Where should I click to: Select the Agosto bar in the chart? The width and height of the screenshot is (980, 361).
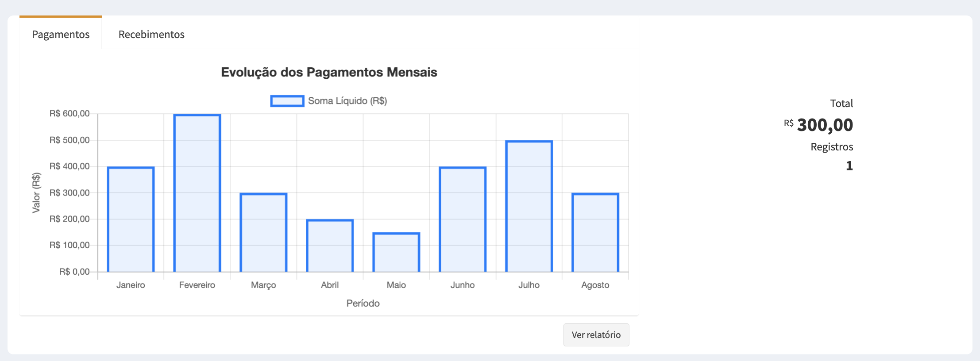pyautogui.click(x=595, y=232)
